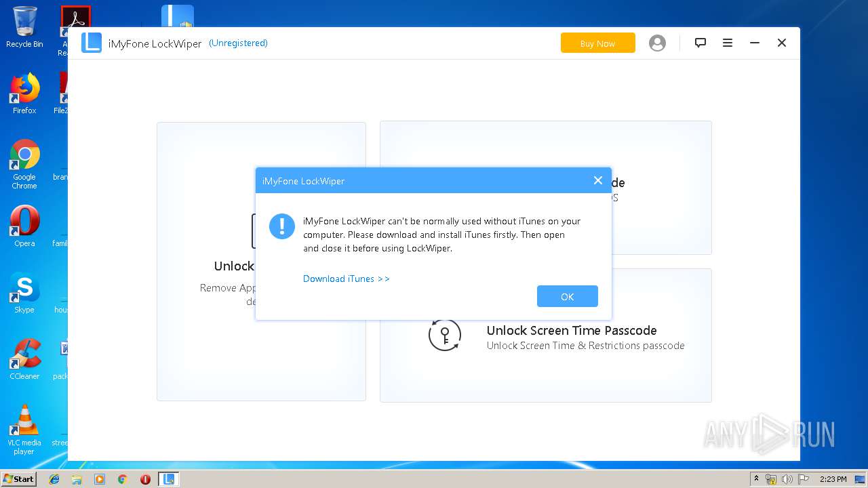Launch Firefox from the desktop

[x=24, y=94]
